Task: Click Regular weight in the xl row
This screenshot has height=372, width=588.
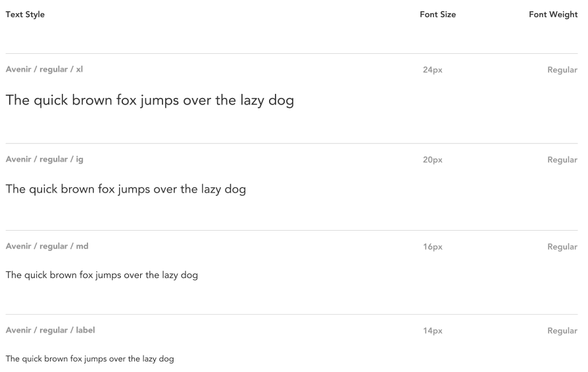Action: tap(562, 70)
